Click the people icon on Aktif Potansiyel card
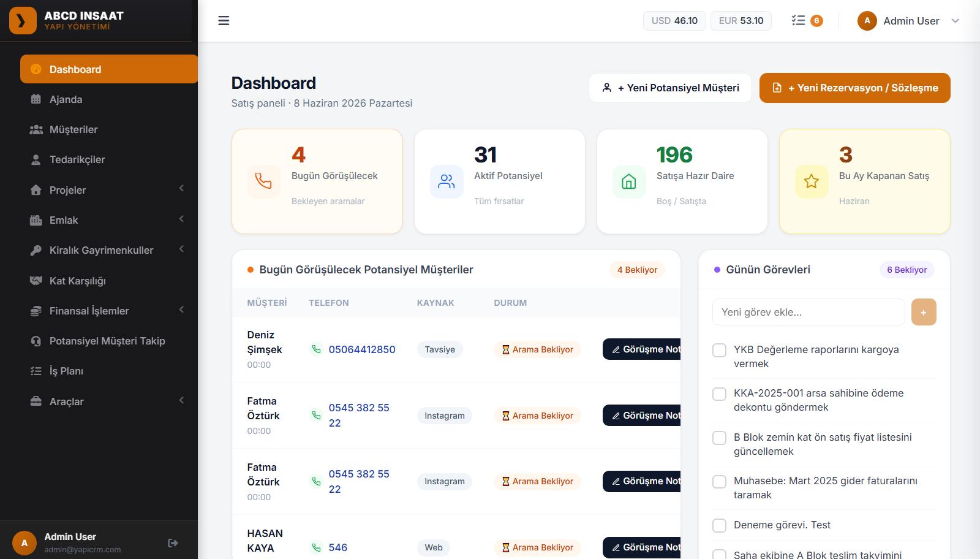This screenshot has width=980, height=559. point(446,181)
